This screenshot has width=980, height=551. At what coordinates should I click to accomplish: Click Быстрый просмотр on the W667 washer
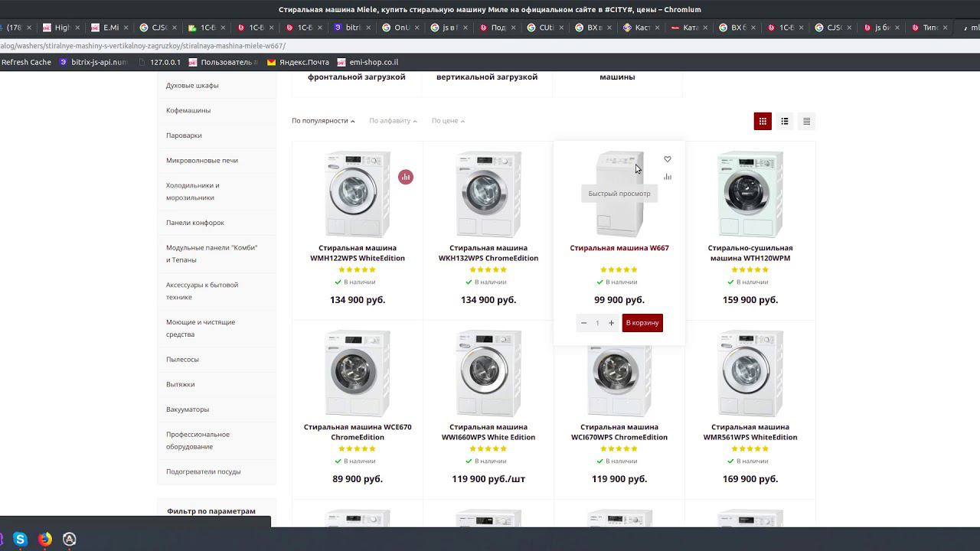619,194
